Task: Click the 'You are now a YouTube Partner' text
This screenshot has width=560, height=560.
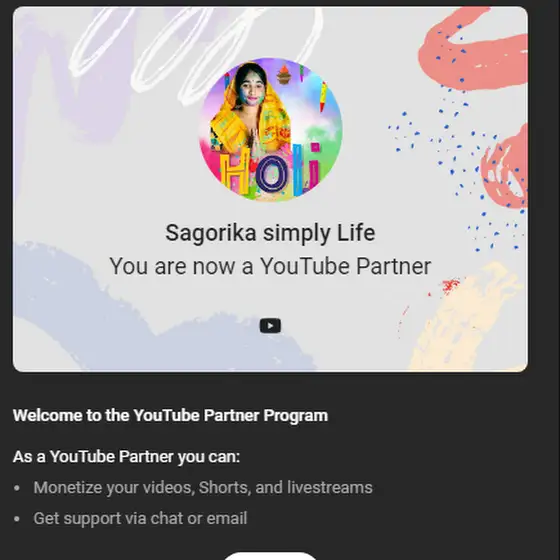Action: click(270, 266)
